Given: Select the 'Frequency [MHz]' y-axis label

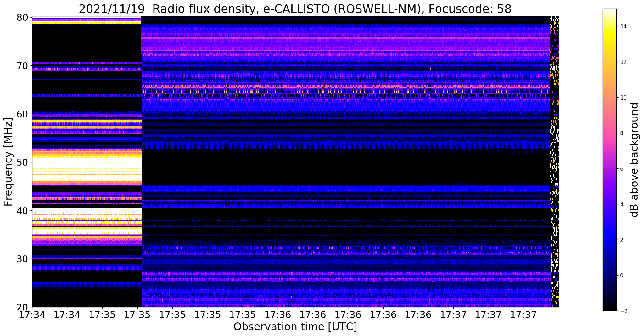Looking at the screenshot, I should pyautogui.click(x=8, y=162).
